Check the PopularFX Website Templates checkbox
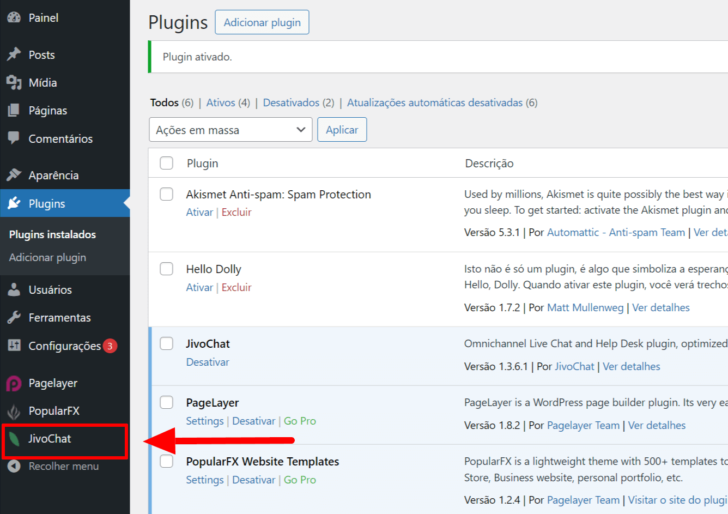This screenshot has height=514, width=728. tap(166, 461)
